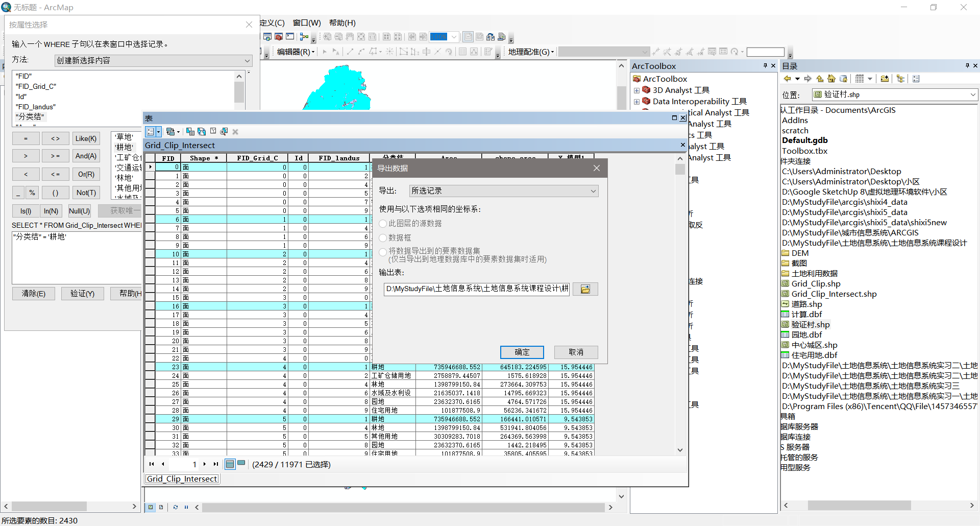Image resolution: width=980 pixels, height=526 pixels.
Task: Click the browse folder icon beside output path
Action: coord(585,289)
